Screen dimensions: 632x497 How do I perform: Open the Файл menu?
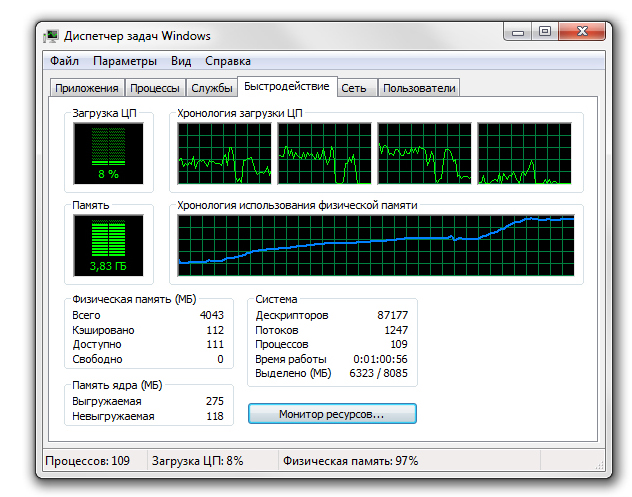tap(64, 61)
